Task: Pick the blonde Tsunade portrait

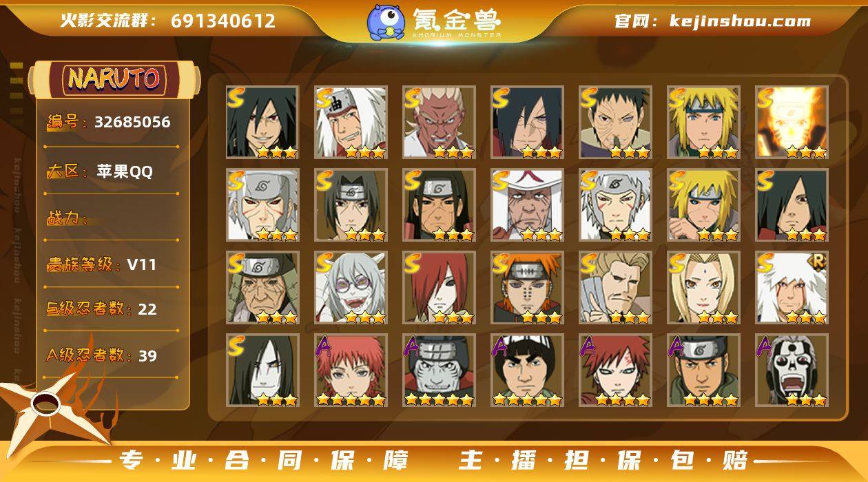Action: coord(704,288)
